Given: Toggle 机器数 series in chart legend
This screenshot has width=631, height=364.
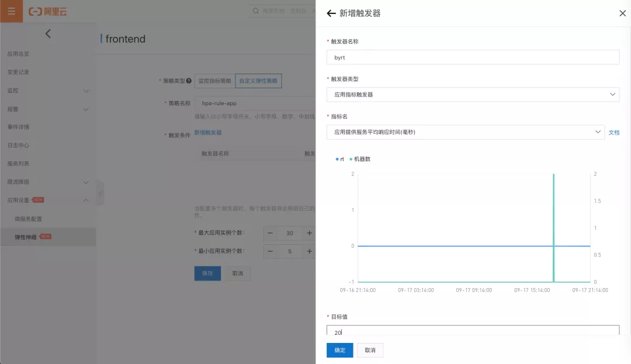Looking at the screenshot, I should (x=360, y=160).
